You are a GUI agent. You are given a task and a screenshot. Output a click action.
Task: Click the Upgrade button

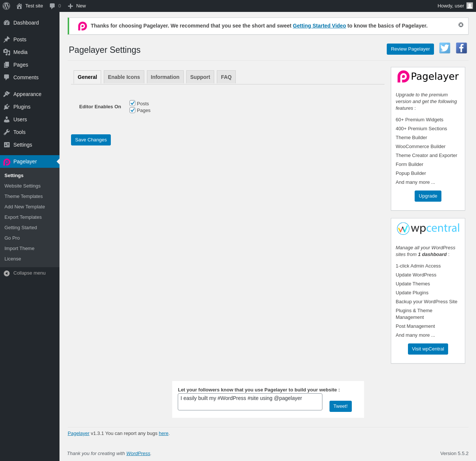[428, 196]
